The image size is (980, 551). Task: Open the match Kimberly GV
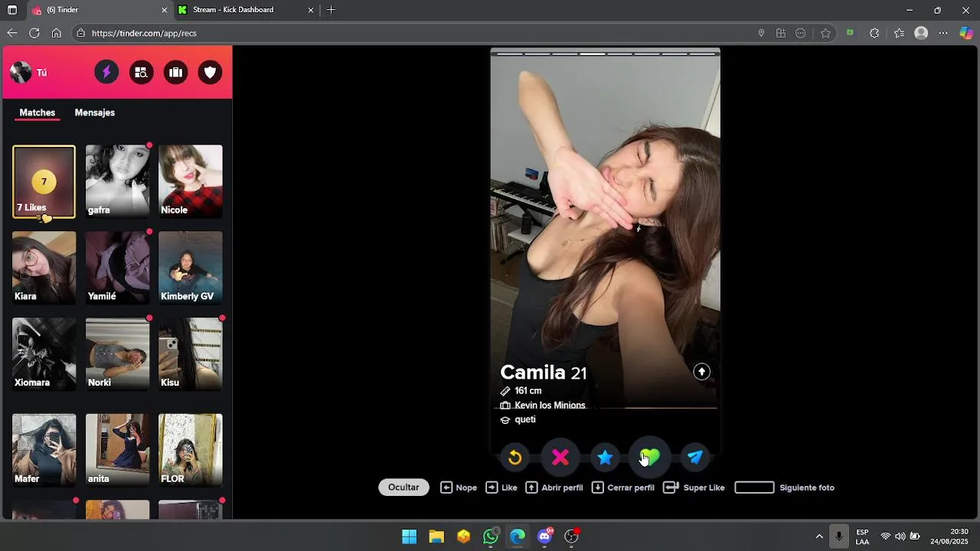coord(191,268)
